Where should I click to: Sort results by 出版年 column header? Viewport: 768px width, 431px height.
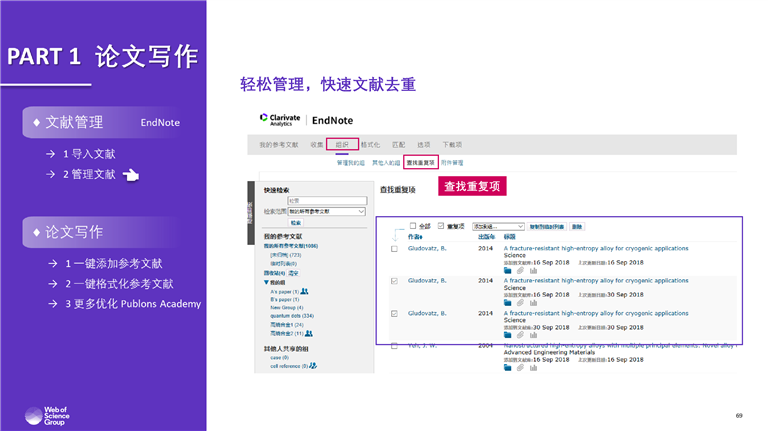486,237
